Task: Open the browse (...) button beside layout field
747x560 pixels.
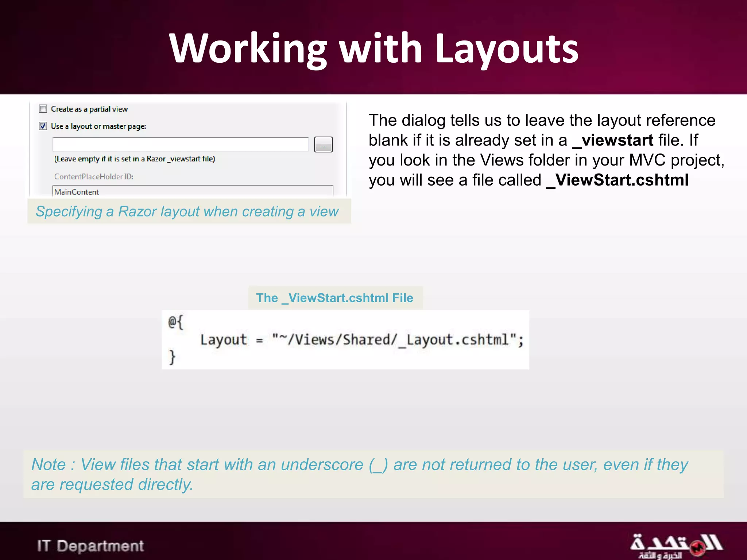Action: point(323,144)
